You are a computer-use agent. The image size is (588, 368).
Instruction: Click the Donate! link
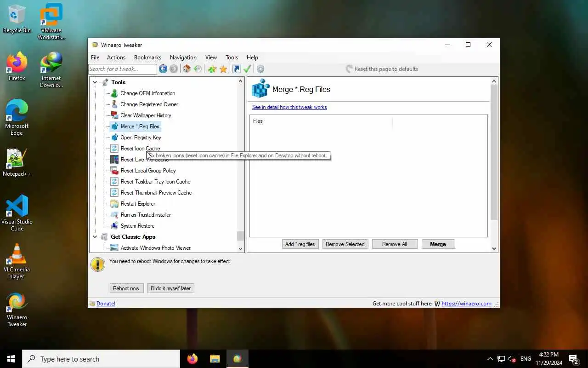tap(106, 304)
